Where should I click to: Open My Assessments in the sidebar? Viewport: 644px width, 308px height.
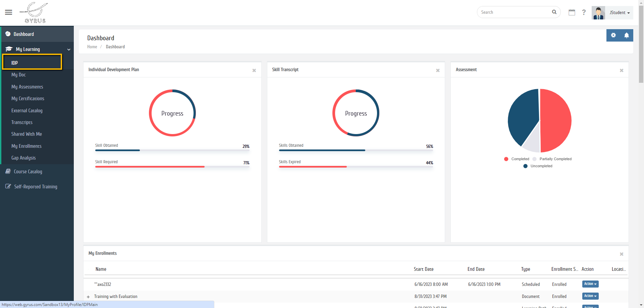27,87
